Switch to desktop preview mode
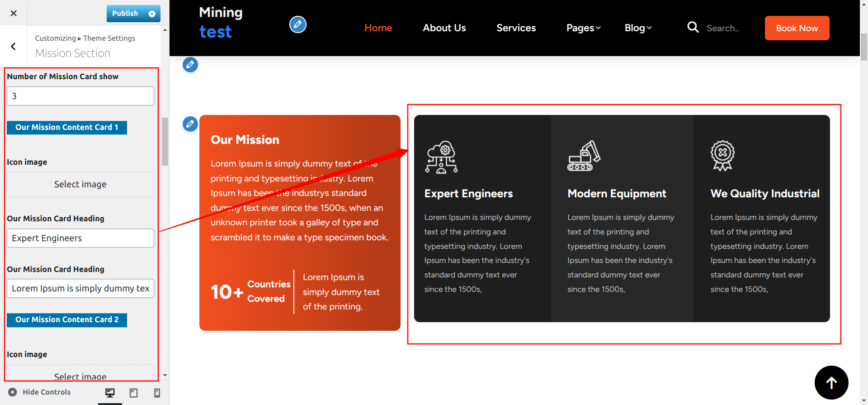868x405 pixels. pyautogui.click(x=110, y=392)
